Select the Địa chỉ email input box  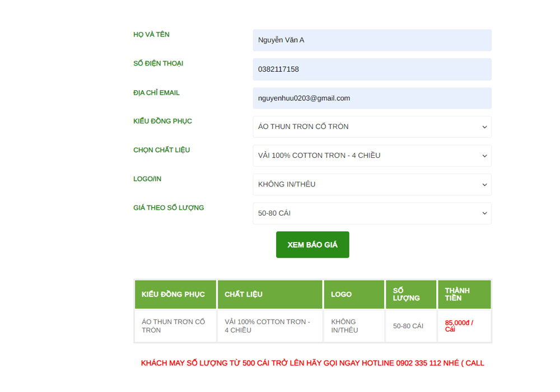tap(372, 98)
